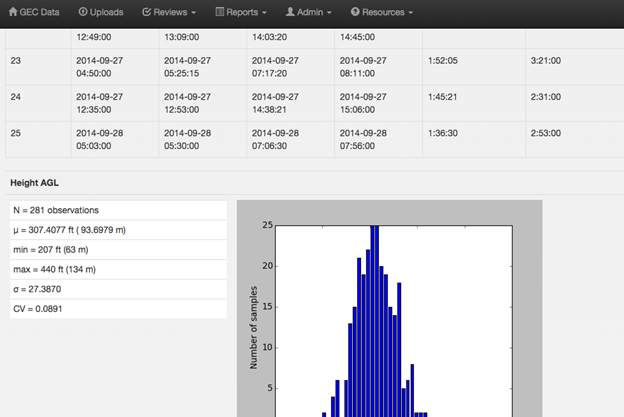
Task: Click the Number of samples axis label
Action: click(254, 327)
